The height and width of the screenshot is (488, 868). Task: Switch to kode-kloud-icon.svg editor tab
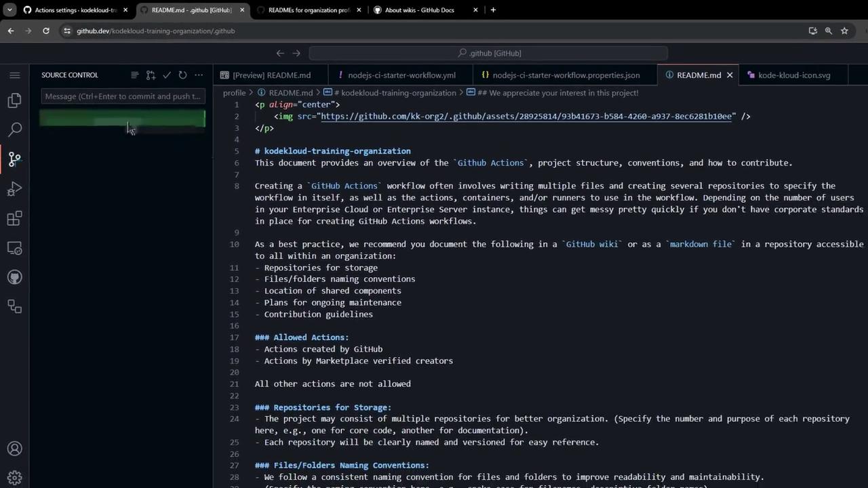[793, 75]
